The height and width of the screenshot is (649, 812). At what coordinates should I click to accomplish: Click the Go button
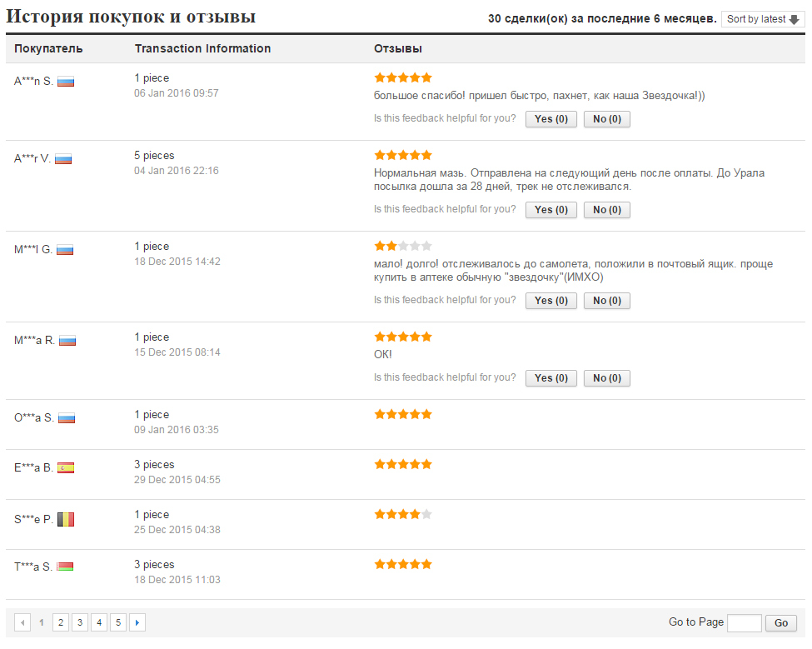781,622
